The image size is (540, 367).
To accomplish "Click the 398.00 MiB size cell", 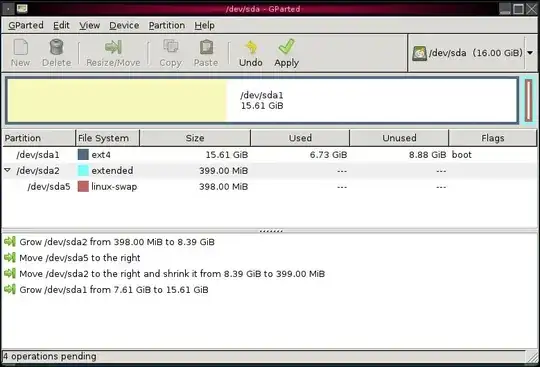I will coord(224,187).
